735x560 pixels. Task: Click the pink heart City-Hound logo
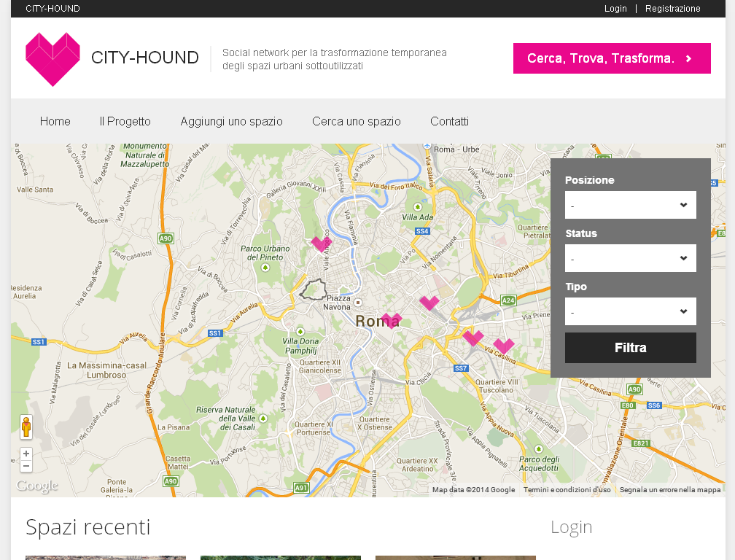[52, 59]
